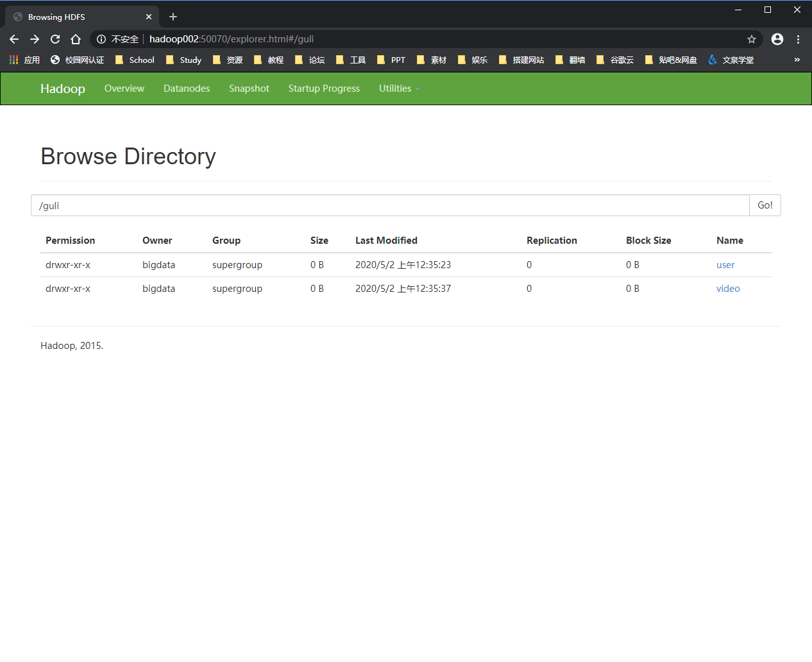Click the Replication column header
The height and width of the screenshot is (662, 812).
click(552, 241)
